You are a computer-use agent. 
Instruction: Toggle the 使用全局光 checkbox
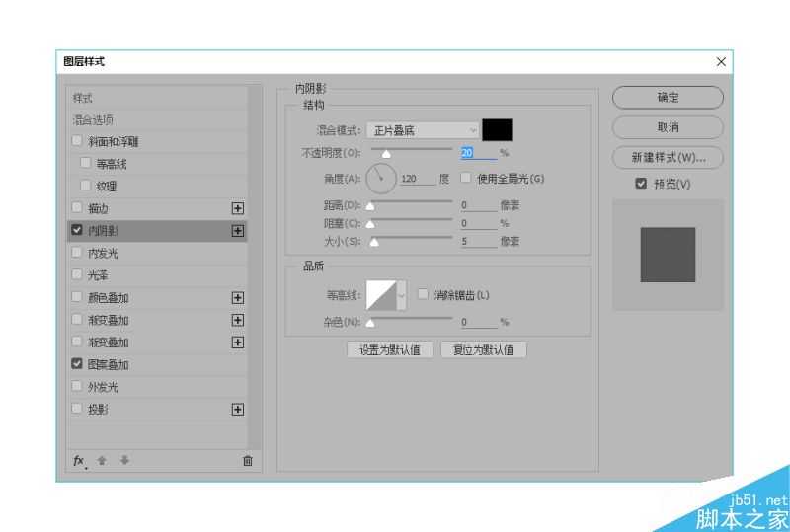[468, 179]
